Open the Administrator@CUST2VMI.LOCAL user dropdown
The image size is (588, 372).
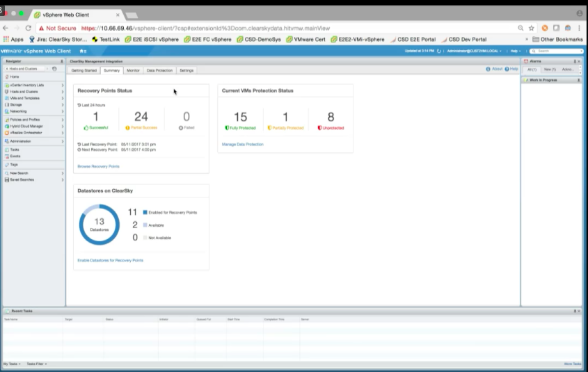[x=474, y=51]
